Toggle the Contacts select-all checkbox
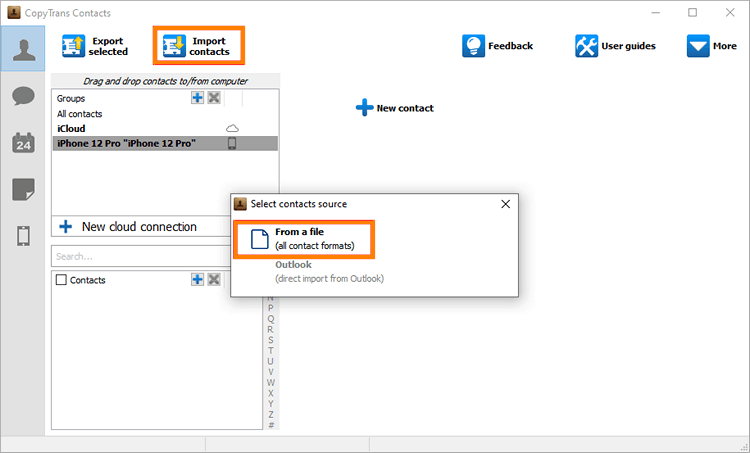The height and width of the screenshot is (453, 750). pyautogui.click(x=62, y=280)
